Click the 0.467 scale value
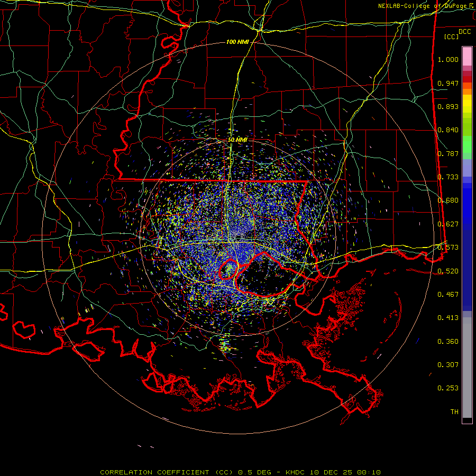The width and height of the screenshot is (476, 476). click(x=448, y=295)
